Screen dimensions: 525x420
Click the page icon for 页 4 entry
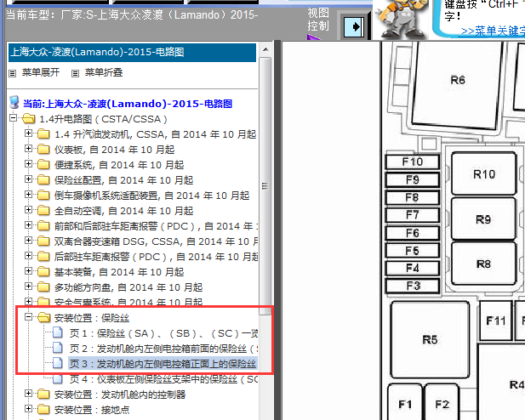[x=58, y=379]
